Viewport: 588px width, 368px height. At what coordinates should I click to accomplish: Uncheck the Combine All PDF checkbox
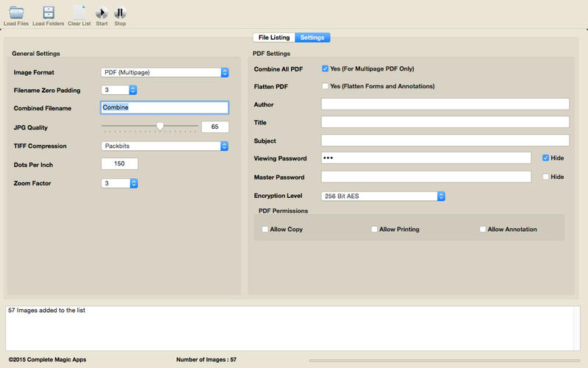tap(325, 68)
